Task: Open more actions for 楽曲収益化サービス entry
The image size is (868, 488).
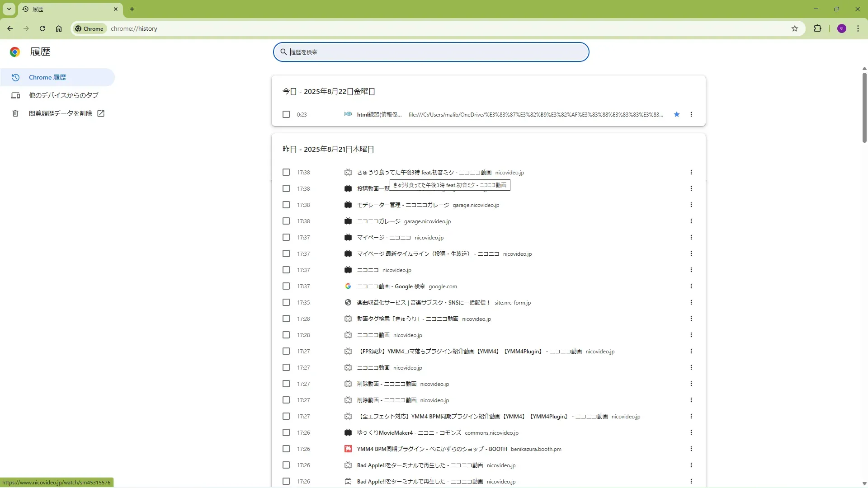Action: pos(691,302)
